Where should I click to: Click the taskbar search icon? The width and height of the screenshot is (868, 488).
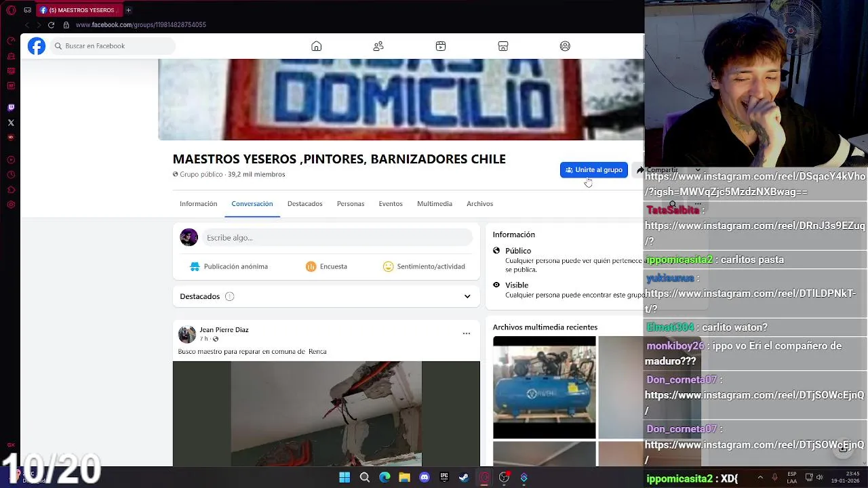tap(365, 477)
